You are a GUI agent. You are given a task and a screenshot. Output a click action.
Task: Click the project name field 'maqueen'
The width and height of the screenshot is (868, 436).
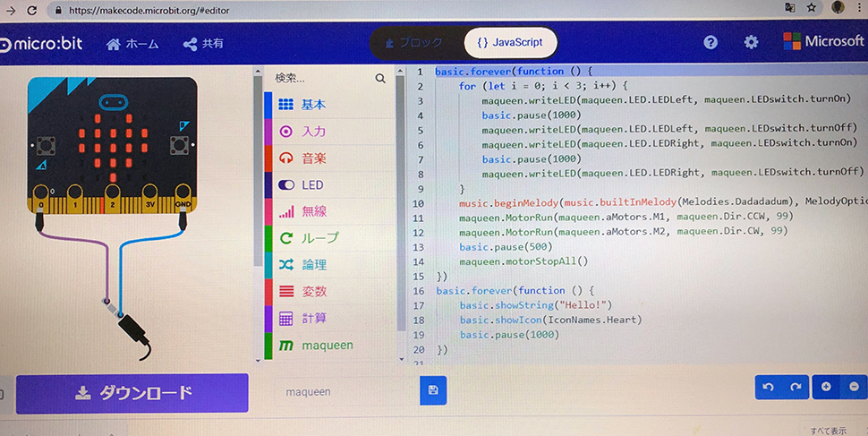point(346,391)
